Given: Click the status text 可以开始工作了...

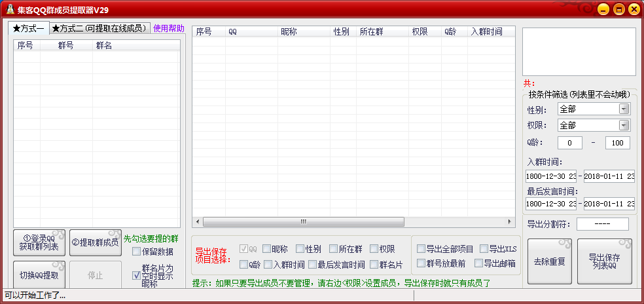Looking at the screenshot, I should [35, 295].
